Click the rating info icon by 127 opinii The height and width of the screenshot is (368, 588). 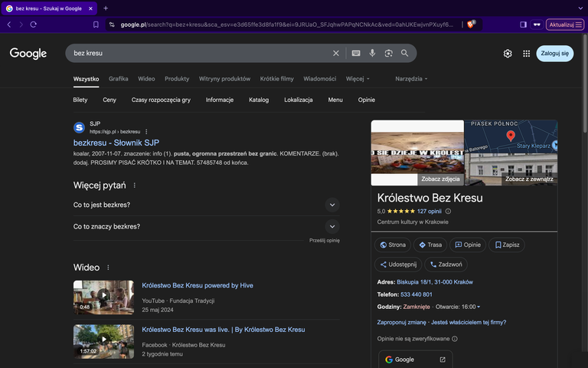click(448, 212)
